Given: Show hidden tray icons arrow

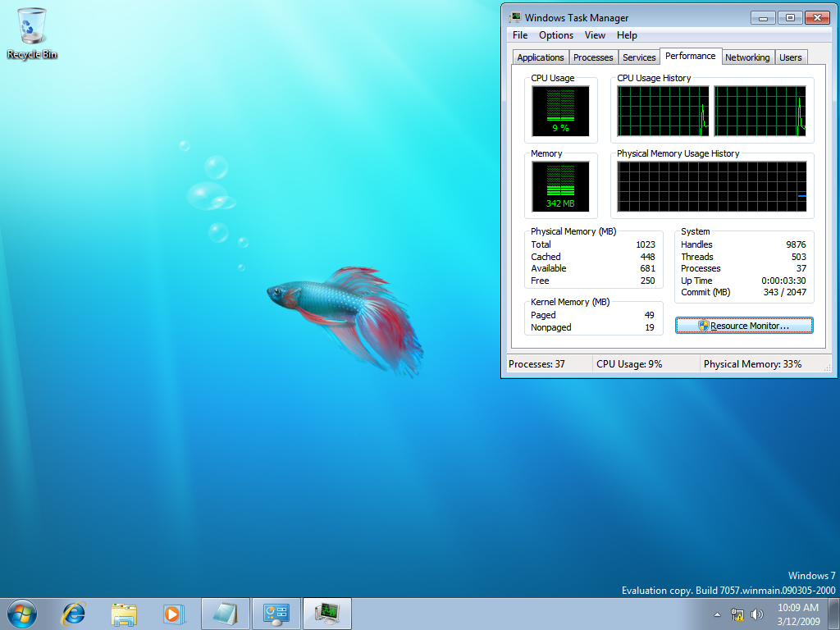Looking at the screenshot, I should (717, 614).
